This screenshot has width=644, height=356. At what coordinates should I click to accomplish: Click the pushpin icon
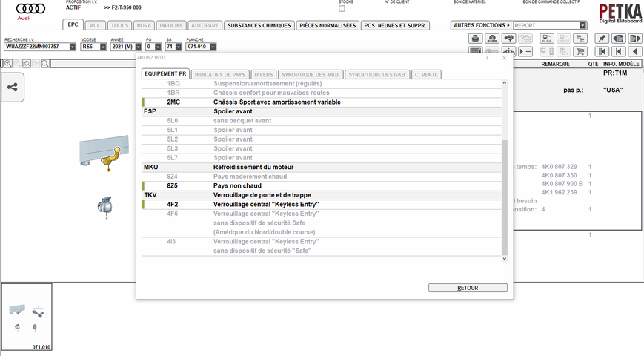pyautogui.click(x=602, y=39)
